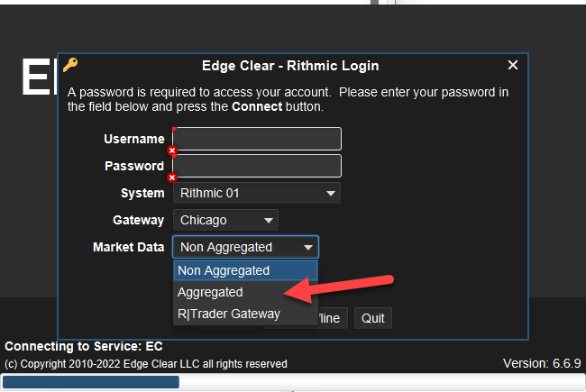Focus the Password input box

(257, 166)
